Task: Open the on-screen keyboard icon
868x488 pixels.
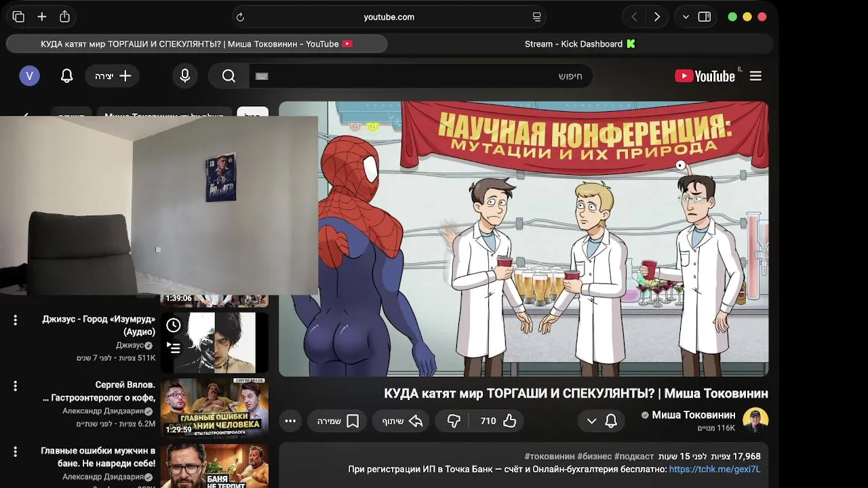Action: point(262,76)
